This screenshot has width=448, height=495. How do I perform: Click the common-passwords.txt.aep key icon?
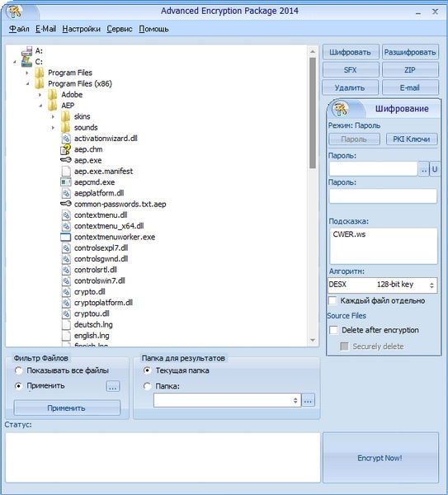pyautogui.click(x=66, y=204)
